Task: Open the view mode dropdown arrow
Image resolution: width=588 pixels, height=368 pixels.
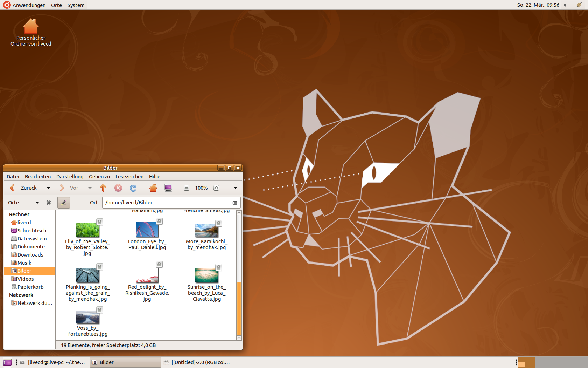Action: [x=236, y=188]
